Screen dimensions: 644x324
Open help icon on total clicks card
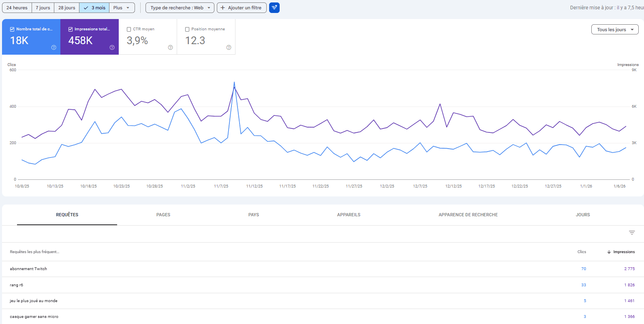click(x=53, y=47)
